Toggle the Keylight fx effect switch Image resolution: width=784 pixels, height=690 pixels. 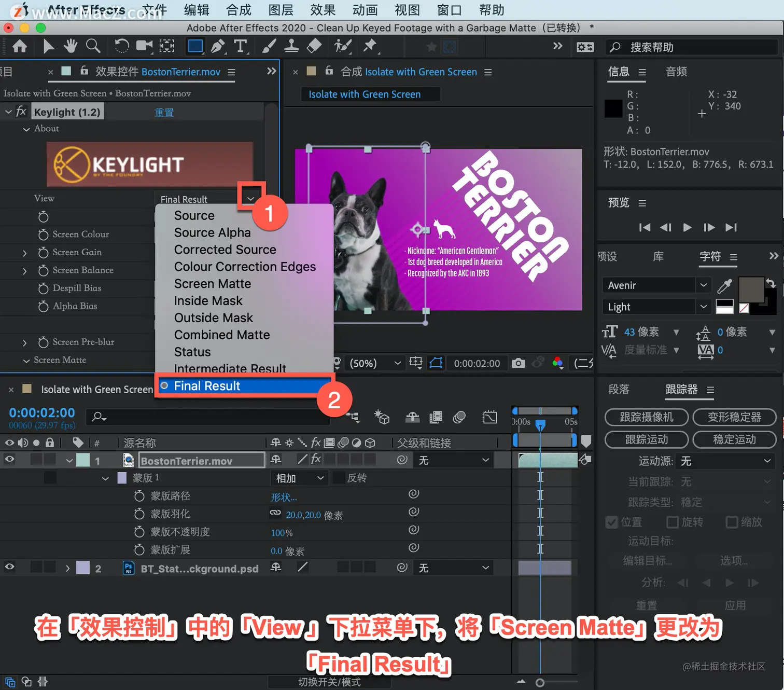pos(21,111)
